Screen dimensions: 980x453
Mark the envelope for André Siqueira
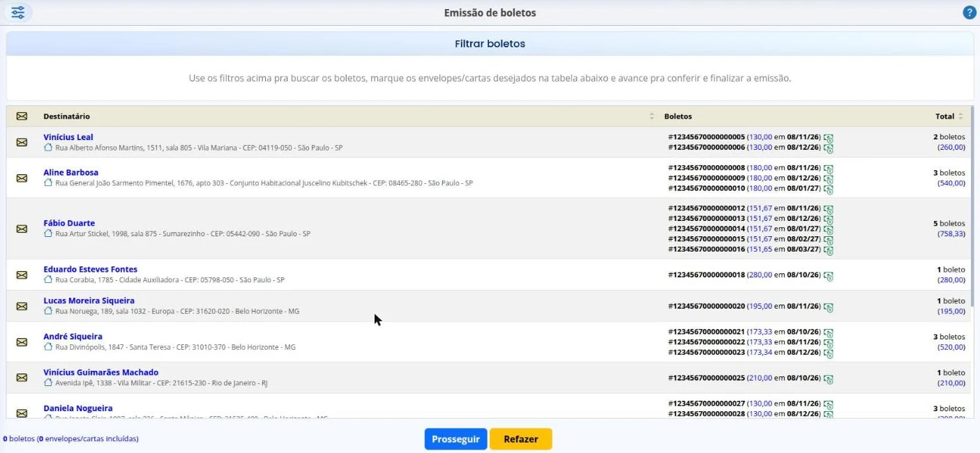[22, 342]
